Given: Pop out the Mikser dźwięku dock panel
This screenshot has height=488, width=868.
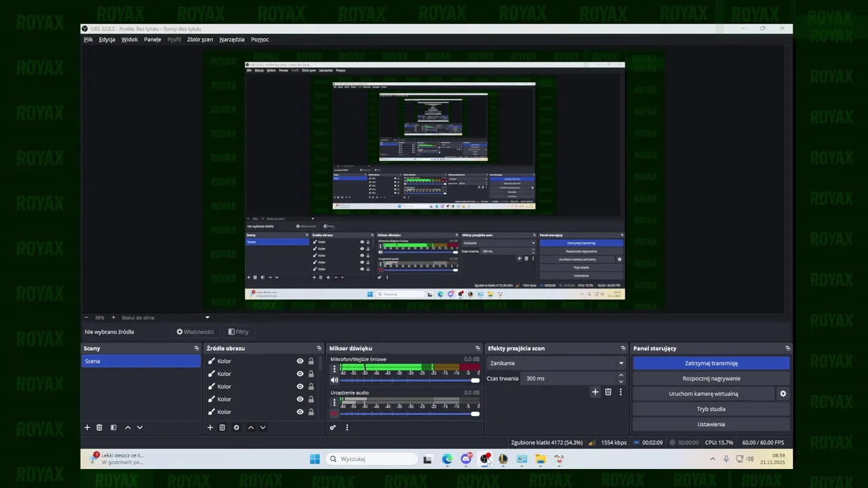Looking at the screenshot, I should (x=478, y=348).
